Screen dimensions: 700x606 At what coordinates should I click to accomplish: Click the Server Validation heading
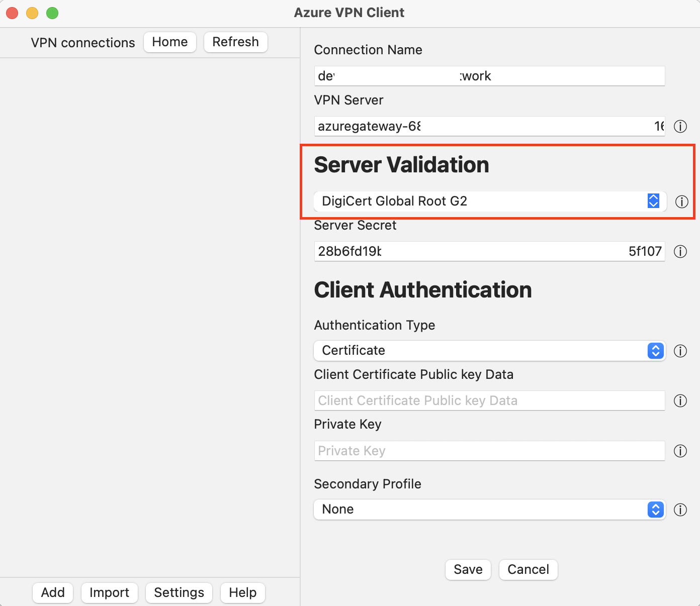tap(401, 165)
